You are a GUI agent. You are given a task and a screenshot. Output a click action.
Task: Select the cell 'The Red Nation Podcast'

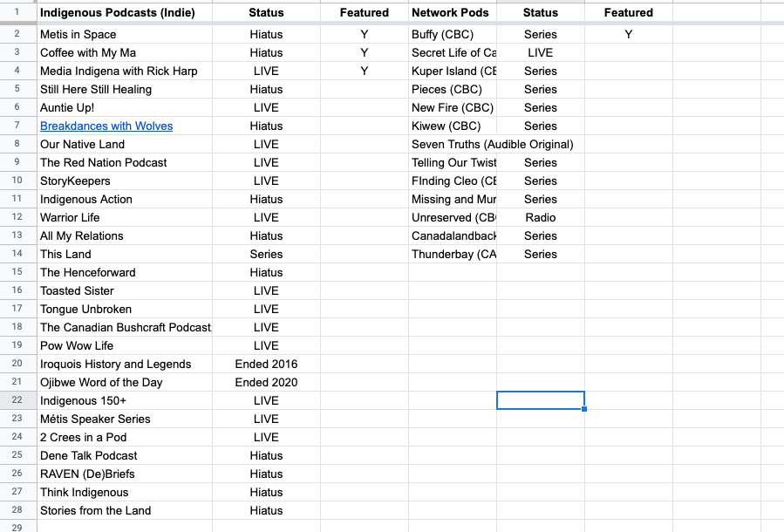(x=125, y=162)
